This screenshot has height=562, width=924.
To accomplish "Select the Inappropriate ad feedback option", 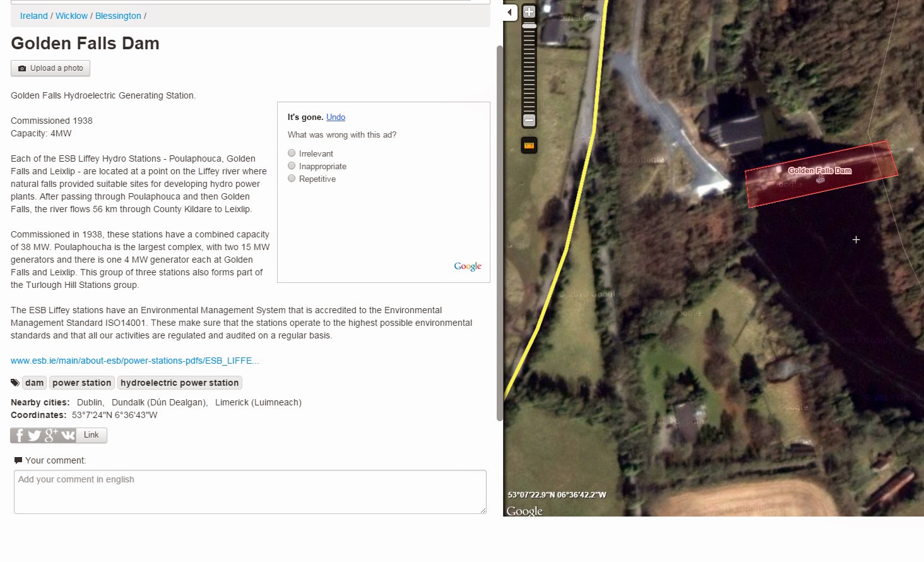I will click(x=292, y=165).
